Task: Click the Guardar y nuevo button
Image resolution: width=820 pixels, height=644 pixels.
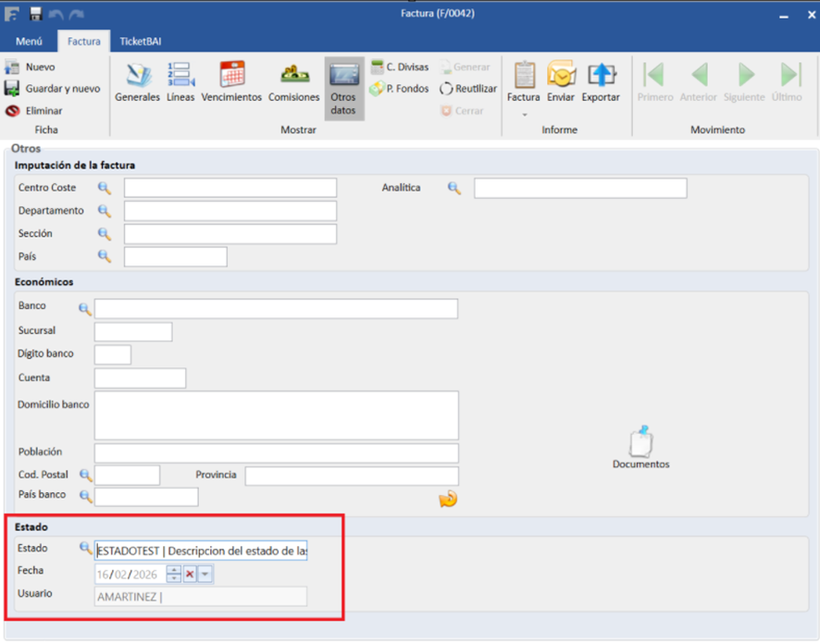Action: [x=53, y=89]
